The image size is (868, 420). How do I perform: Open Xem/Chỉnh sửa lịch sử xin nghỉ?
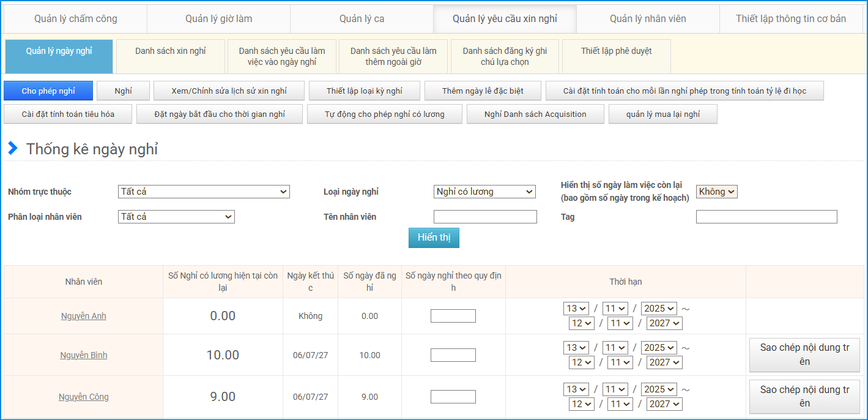[229, 91]
